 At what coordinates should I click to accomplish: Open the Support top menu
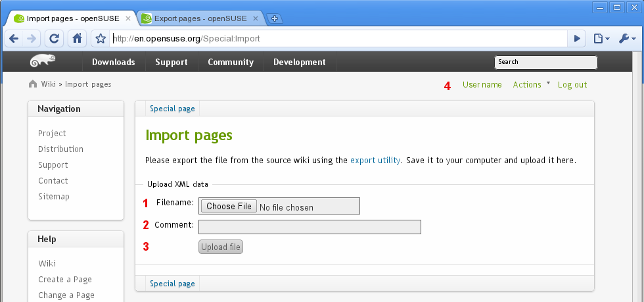click(x=172, y=62)
